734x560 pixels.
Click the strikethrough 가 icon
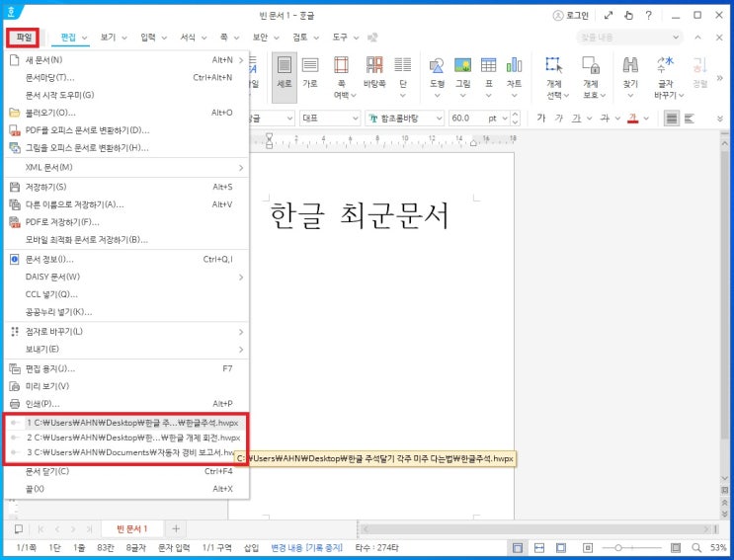(x=605, y=119)
